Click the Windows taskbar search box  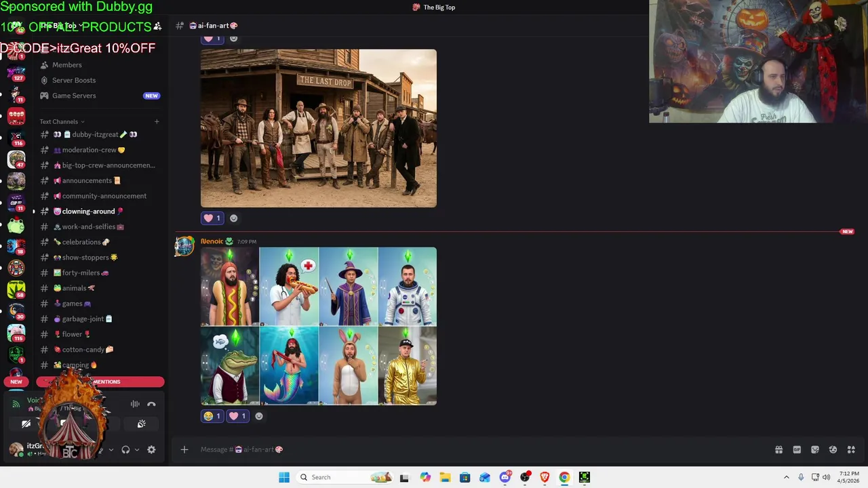[x=346, y=477]
